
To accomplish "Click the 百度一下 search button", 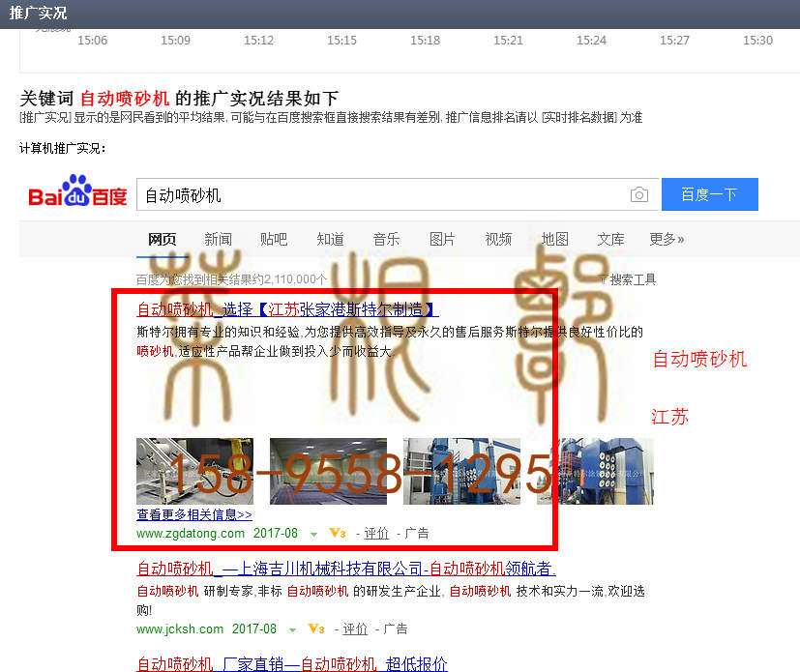I will coord(710,194).
